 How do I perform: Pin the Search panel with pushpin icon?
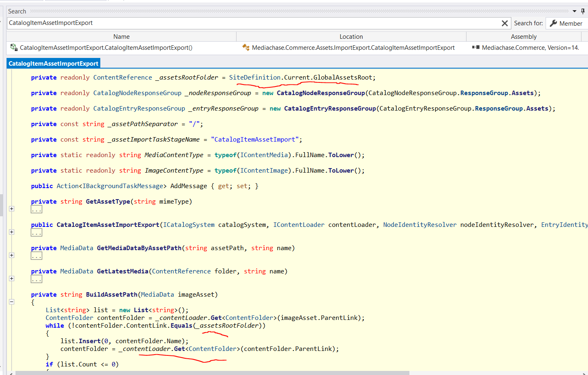pos(583,11)
